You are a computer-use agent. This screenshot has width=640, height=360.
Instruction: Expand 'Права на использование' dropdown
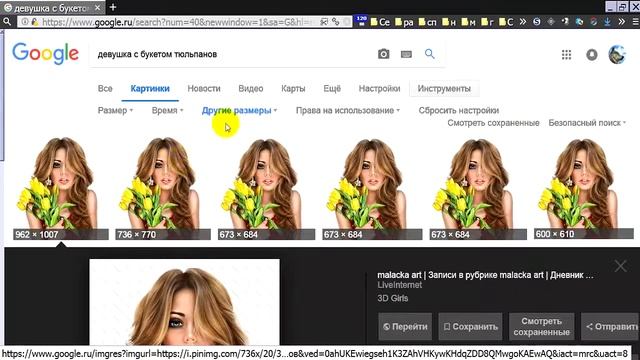point(348,111)
